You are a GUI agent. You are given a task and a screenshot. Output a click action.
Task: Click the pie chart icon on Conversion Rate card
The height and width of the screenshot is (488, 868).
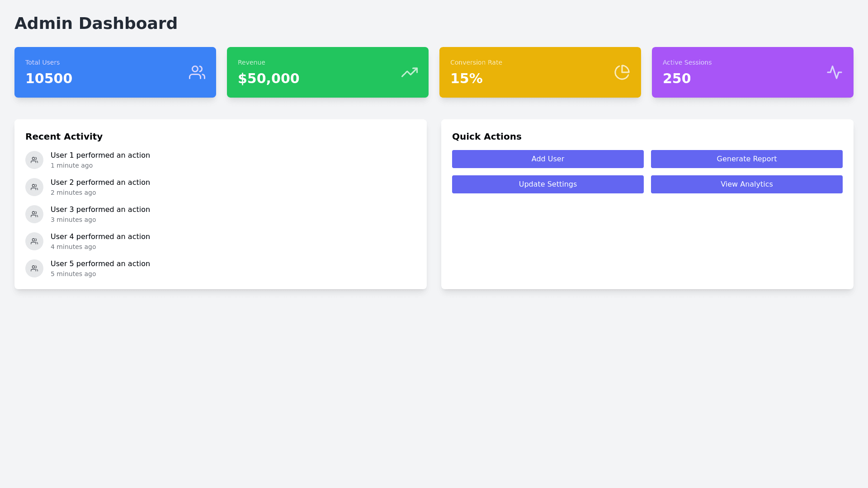[x=622, y=72]
